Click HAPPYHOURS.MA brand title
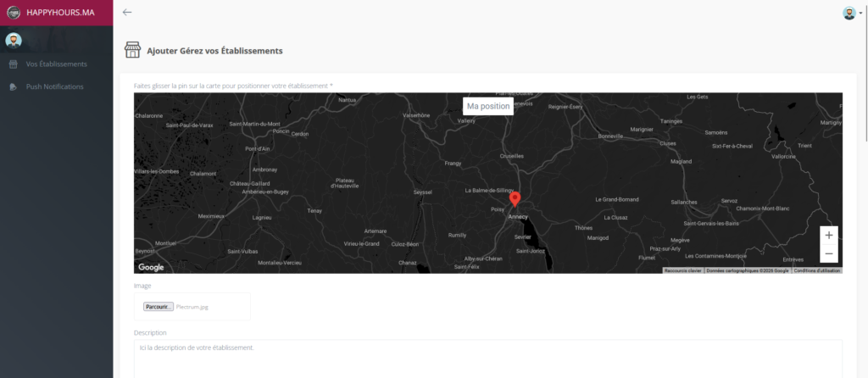Viewport: 868px width, 378px height. (60, 13)
